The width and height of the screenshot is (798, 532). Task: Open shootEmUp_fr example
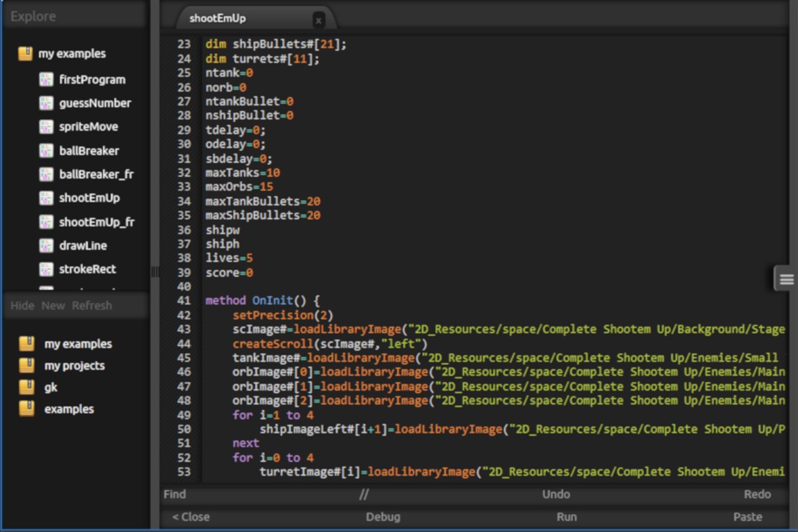coord(97,222)
